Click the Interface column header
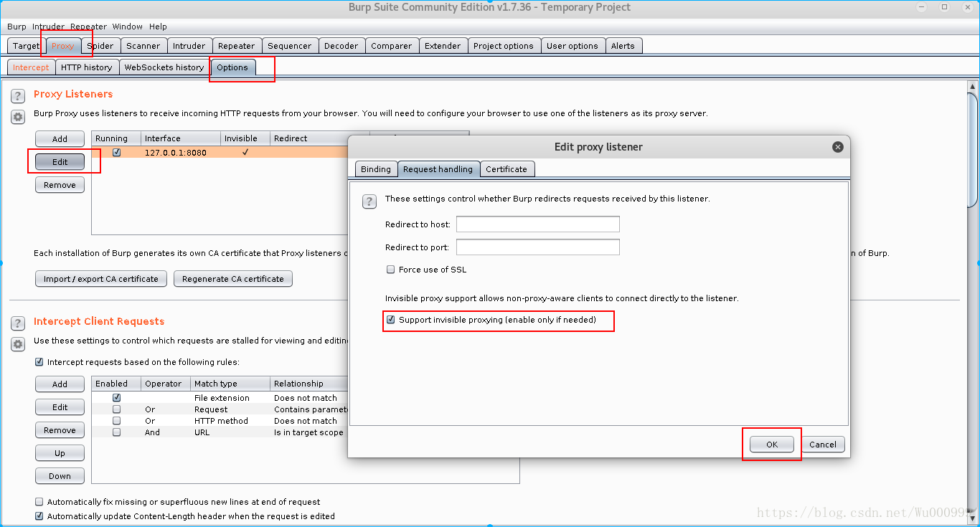Image resolution: width=980 pixels, height=527 pixels. tap(181, 138)
